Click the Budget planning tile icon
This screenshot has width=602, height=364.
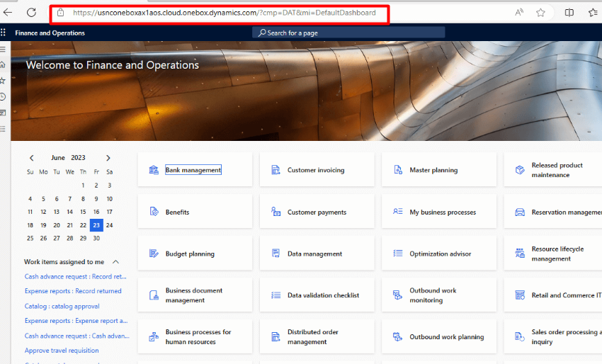[154, 254]
